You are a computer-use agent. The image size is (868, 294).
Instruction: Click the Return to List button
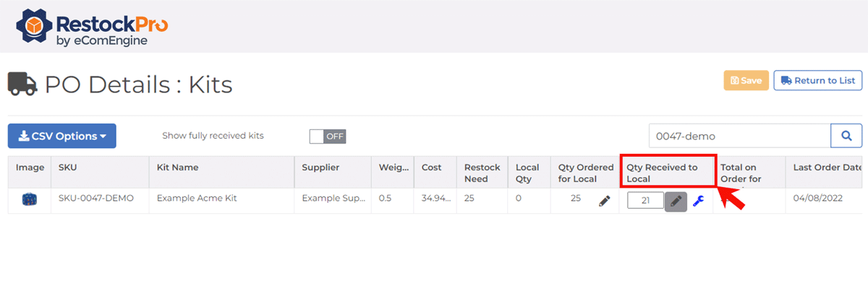817,81
